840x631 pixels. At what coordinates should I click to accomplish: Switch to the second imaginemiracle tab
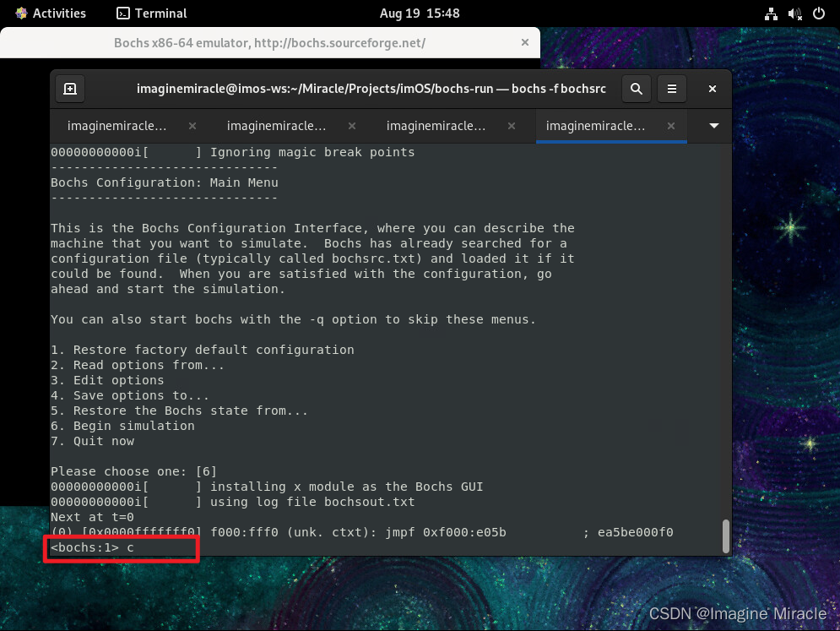pos(276,126)
